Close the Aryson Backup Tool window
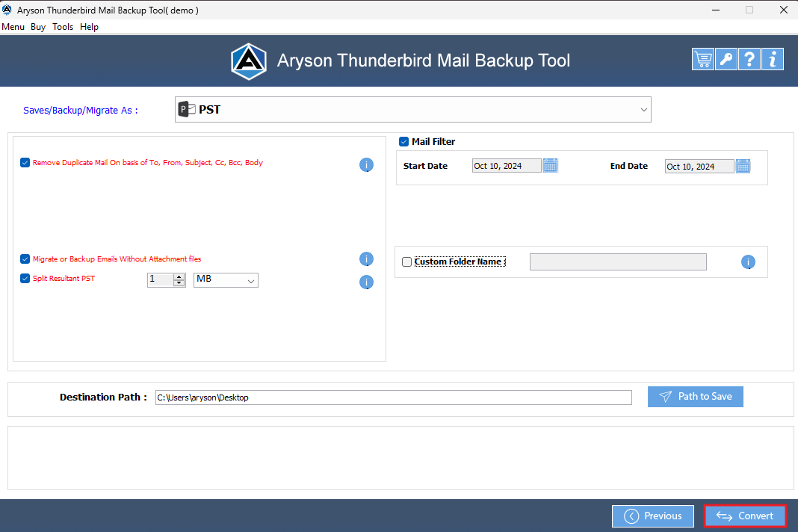The image size is (798, 532). [x=783, y=10]
